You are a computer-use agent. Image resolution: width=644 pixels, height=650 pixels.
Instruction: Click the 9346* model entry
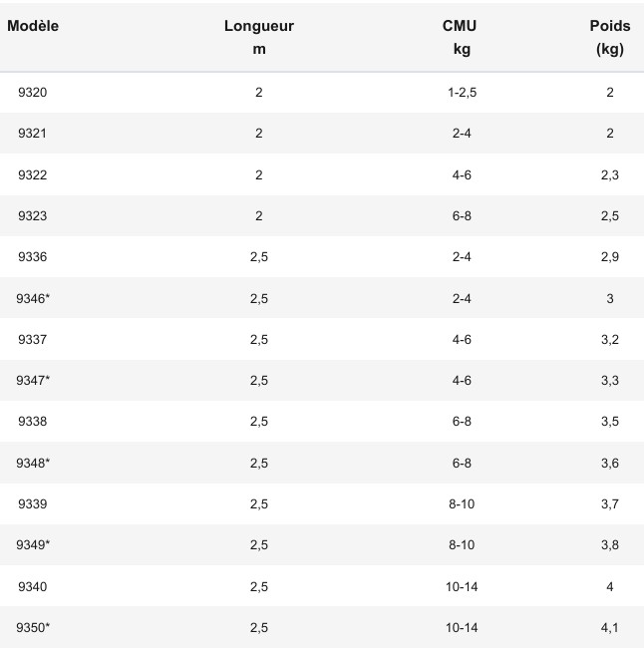pos(33,299)
